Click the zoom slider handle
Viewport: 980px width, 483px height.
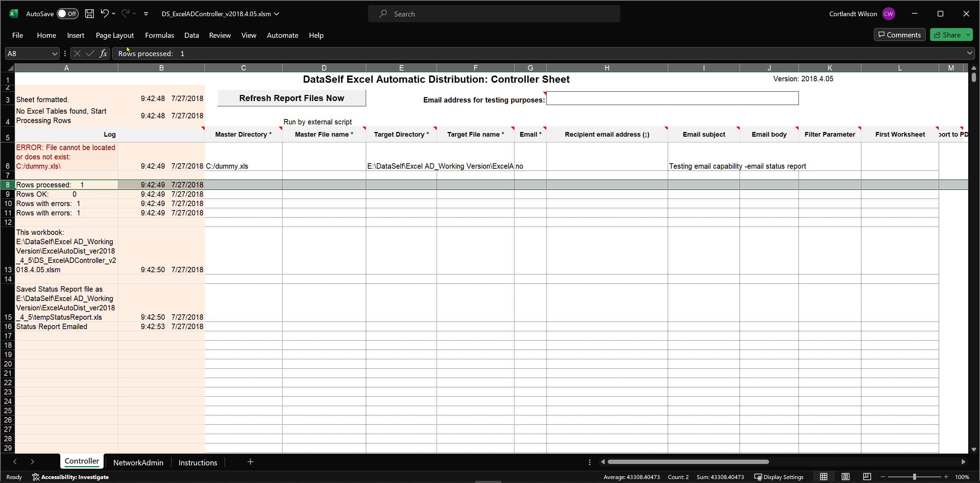[914, 477]
